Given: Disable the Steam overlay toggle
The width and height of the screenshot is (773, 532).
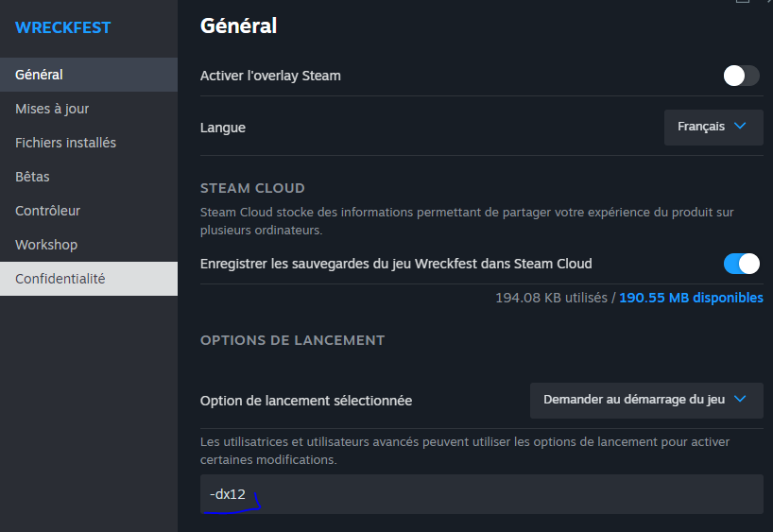Looking at the screenshot, I should tap(741, 76).
